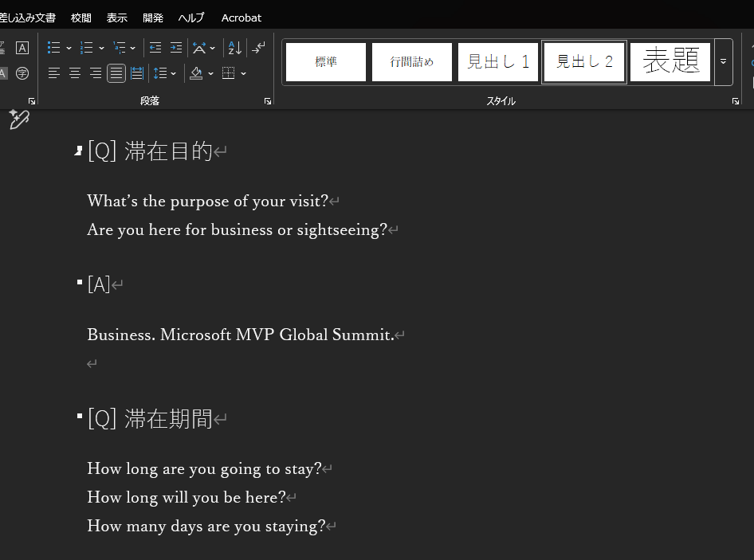This screenshot has height=560, width=754.
Task: Expand the styles gallery
Action: (x=723, y=62)
